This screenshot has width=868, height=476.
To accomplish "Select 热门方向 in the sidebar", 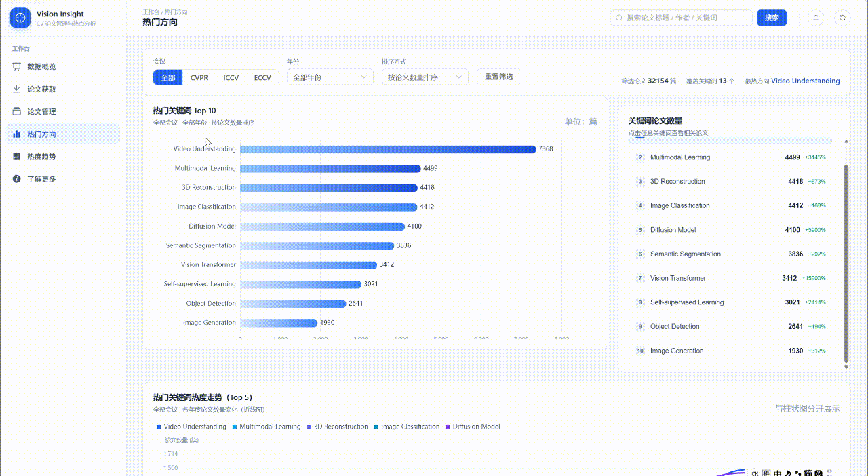I will tap(63, 134).
